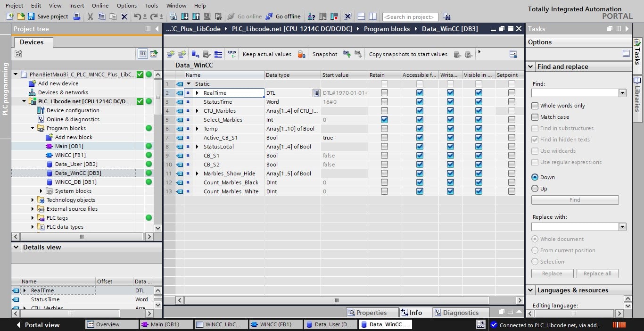The height and width of the screenshot is (331, 644).
Task: Switch to Portal view
Action: point(38,325)
